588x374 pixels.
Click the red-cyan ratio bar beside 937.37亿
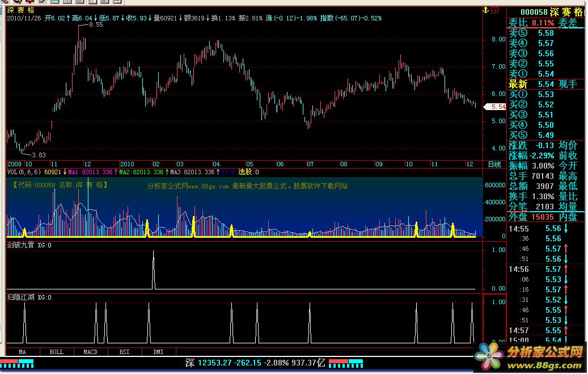[346, 363]
